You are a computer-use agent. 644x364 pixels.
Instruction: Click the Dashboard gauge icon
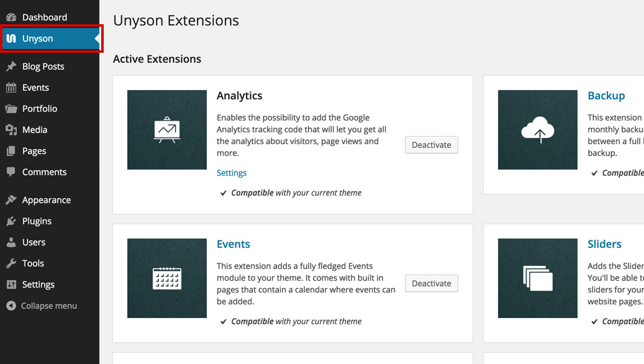click(11, 17)
